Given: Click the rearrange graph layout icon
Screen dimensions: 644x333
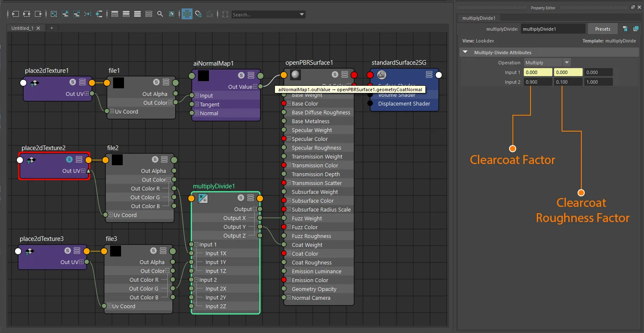Looking at the screenshot, I should (88, 14).
